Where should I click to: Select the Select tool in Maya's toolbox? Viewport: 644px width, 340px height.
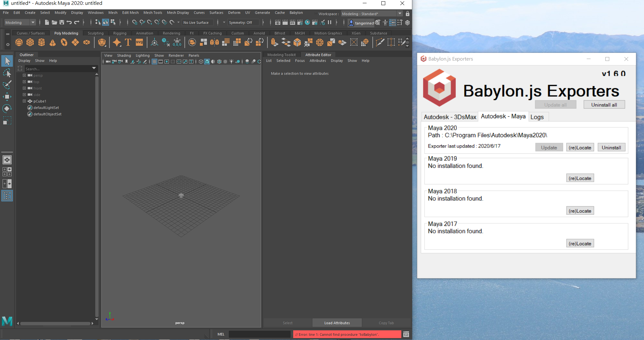tap(7, 61)
